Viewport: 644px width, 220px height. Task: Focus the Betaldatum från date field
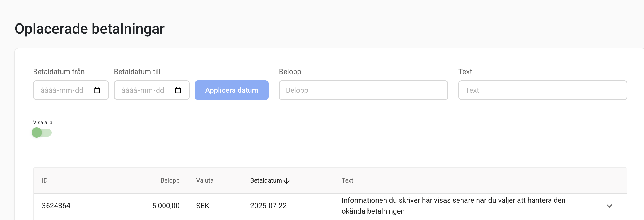click(x=71, y=90)
